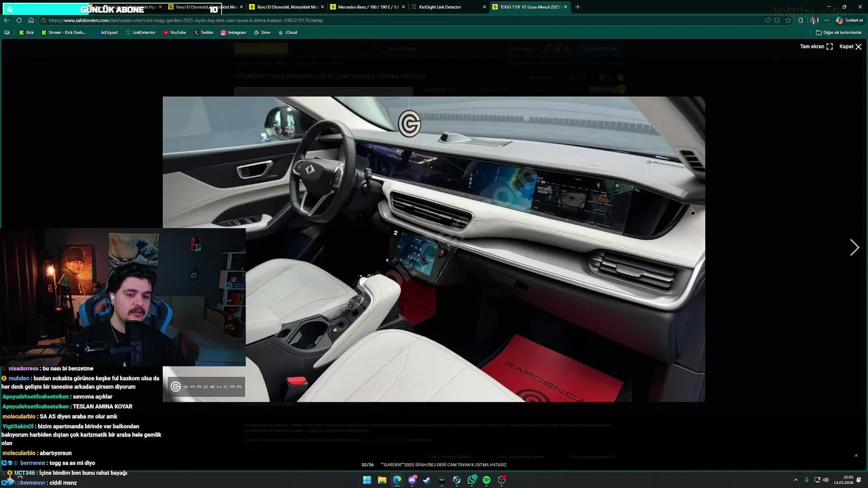
Task: Open the browser extensions icon
Action: [800, 20]
